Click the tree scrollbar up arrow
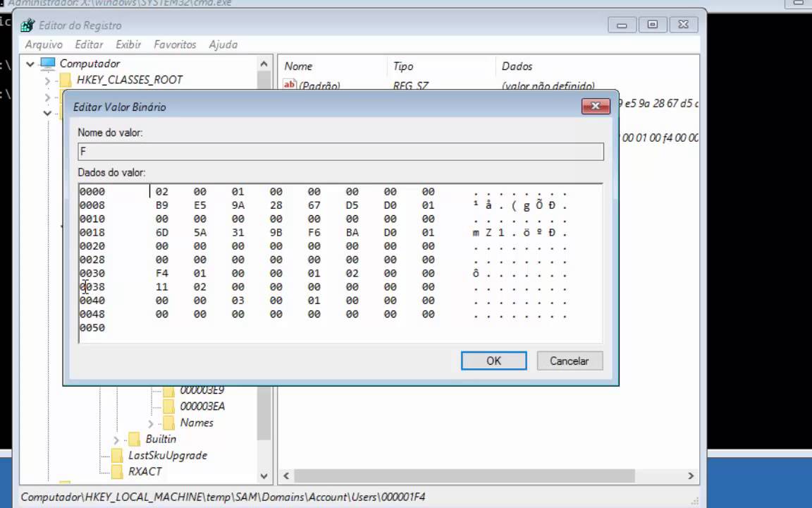Screen dimensions: 812x508 click(264, 64)
